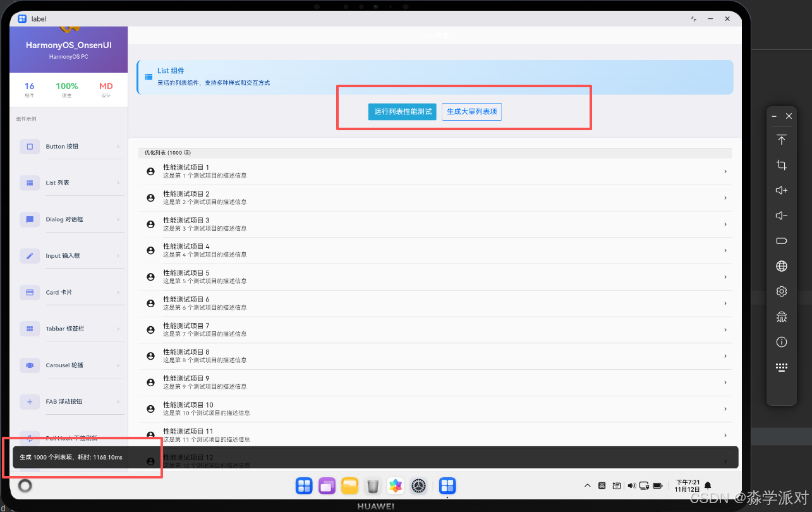The image size is (812, 512).
Task: Click the Button 按钮 sidebar icon
Action: click(x=30, y=147)
